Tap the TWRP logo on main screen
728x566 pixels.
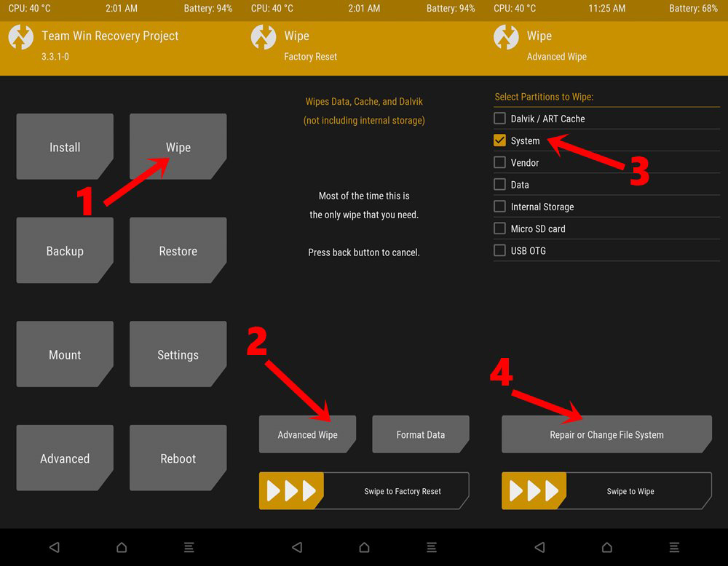point(21,36)
